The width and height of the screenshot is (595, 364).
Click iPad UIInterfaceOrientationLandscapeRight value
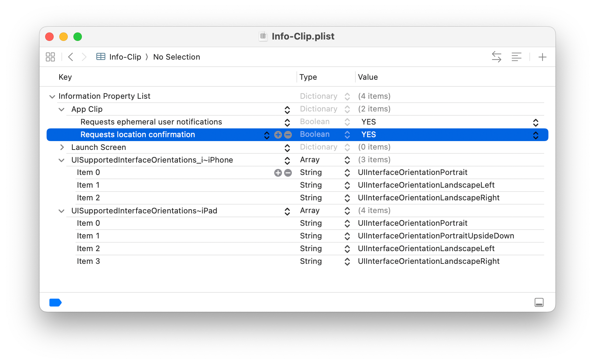click(x=429, y=261)
